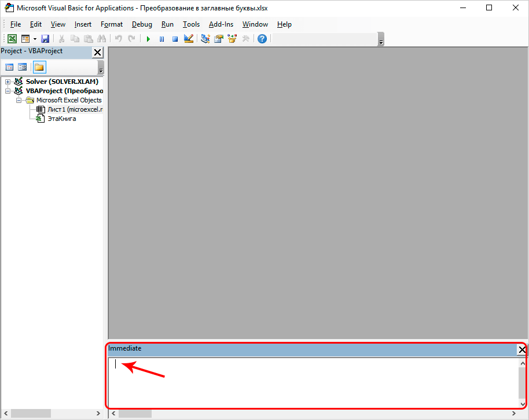Image resolution: width=529 pixels, height=420 pixels.
Task: Save the workbook with the floppy disk icon
Action: [45, 39]
